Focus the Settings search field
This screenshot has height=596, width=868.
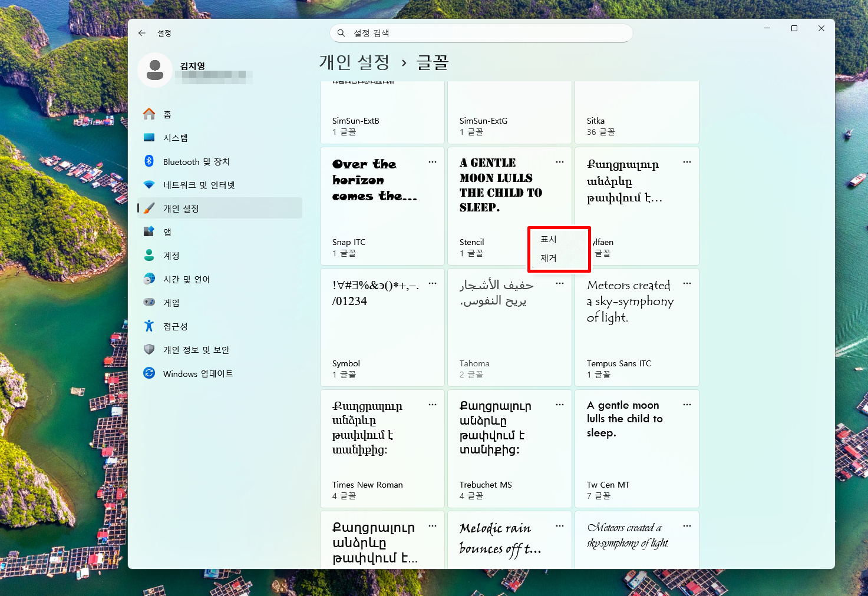coord(481,33)
